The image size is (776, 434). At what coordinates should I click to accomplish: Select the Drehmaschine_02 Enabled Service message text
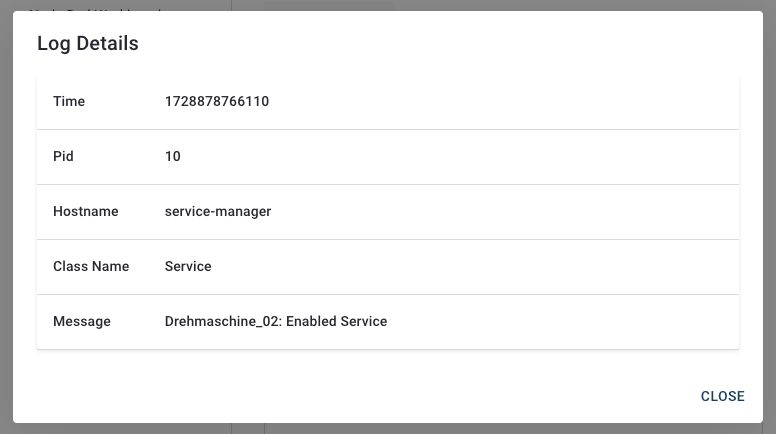(x=275, y=322)
